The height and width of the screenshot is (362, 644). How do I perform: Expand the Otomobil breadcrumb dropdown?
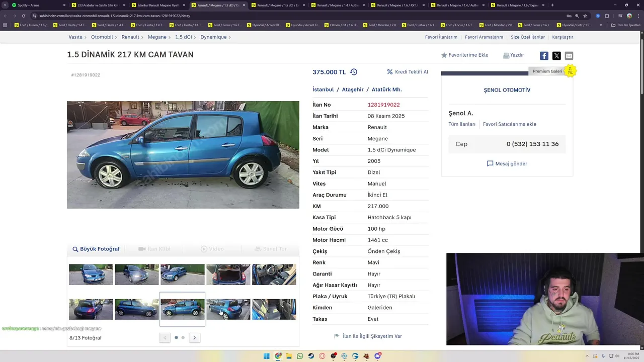[116, 37]
